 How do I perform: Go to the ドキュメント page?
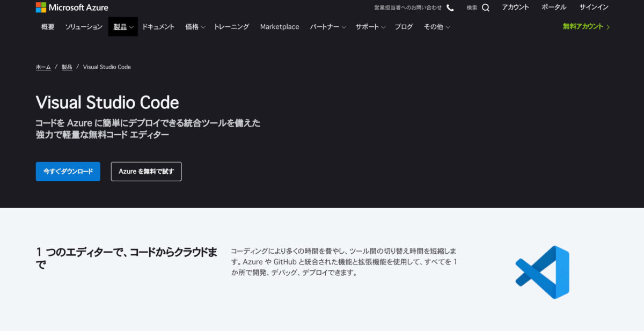[158, 27]
